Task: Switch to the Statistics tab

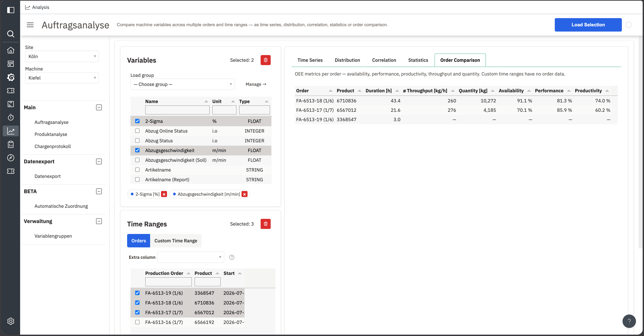Action: (418, 60)
